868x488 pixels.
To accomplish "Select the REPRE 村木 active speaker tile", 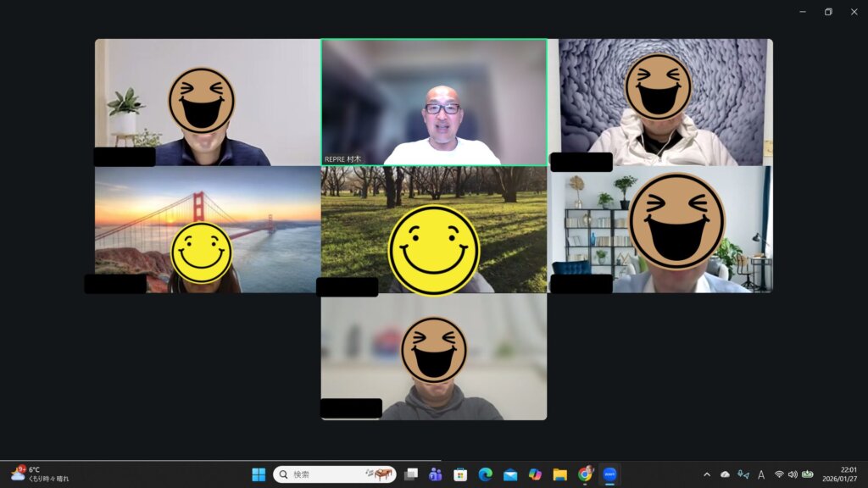I will coord(434,102).
